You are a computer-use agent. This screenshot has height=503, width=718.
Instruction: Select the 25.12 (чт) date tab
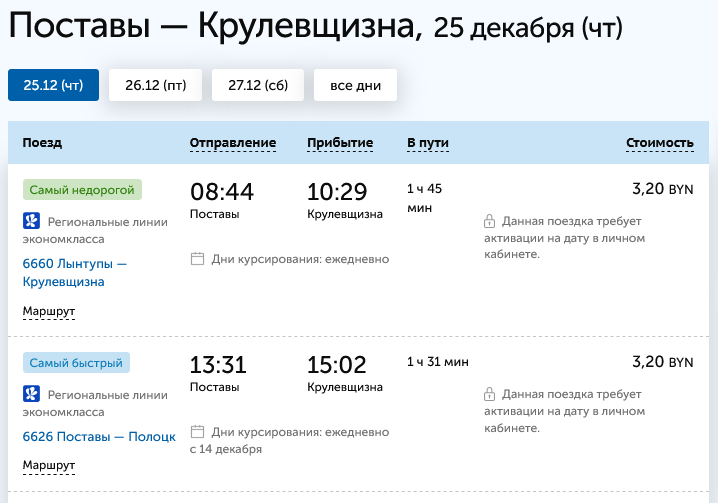coord(53,85)
